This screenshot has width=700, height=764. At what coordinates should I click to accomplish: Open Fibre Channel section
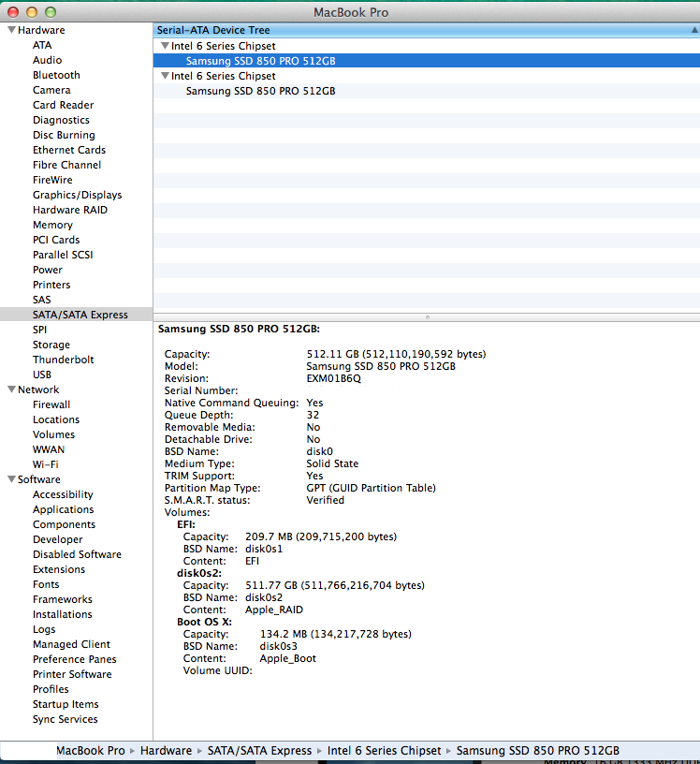tap(66, 165)
